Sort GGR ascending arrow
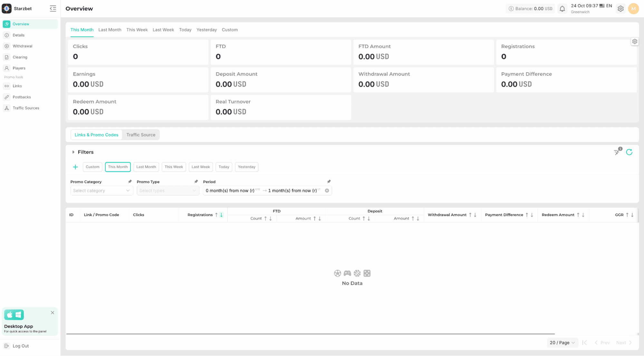Viewport: 644px width, 356px height. click(x=627, y=215)
